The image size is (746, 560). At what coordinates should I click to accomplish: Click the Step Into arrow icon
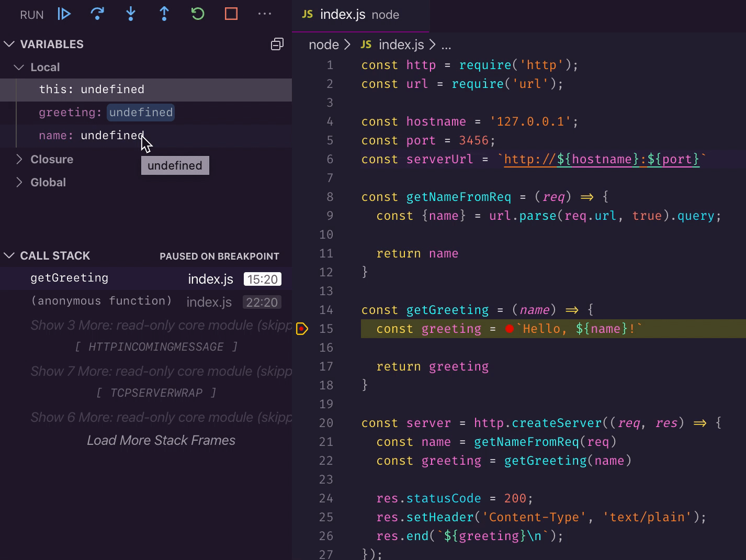point(131,14)
